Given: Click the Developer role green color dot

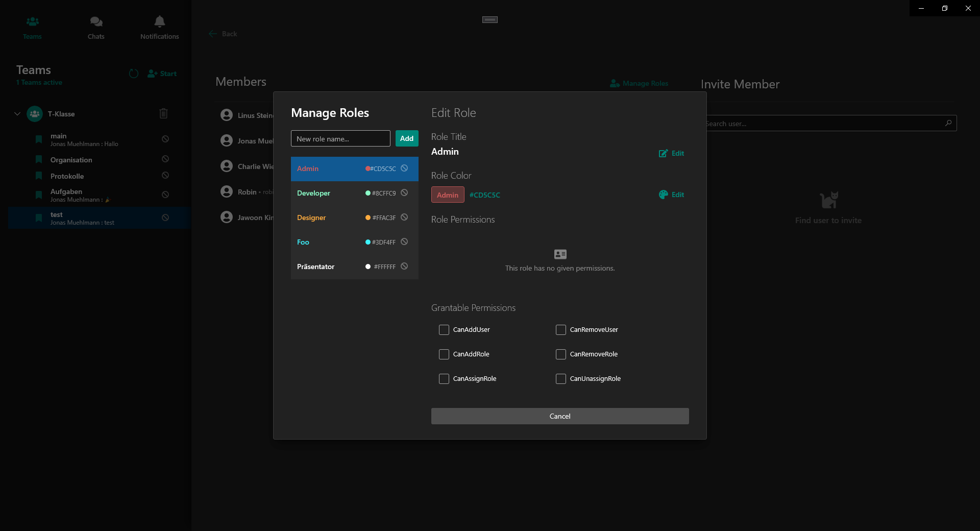Looking at the screenshot, I should point(368,193).
